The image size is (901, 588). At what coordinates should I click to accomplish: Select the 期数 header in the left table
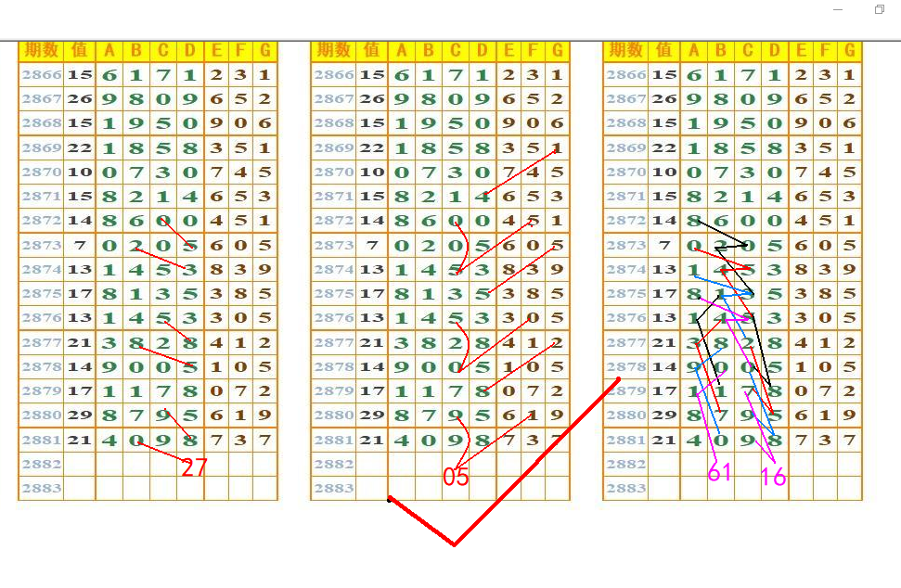42,50
